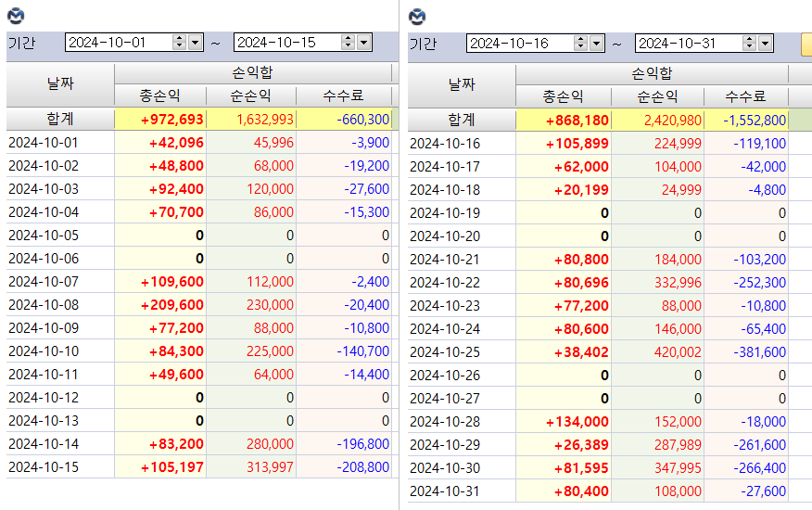Click the 104,000 net profit value
Viewport: 812px width, 510px height.
click(x=678, y=167)
